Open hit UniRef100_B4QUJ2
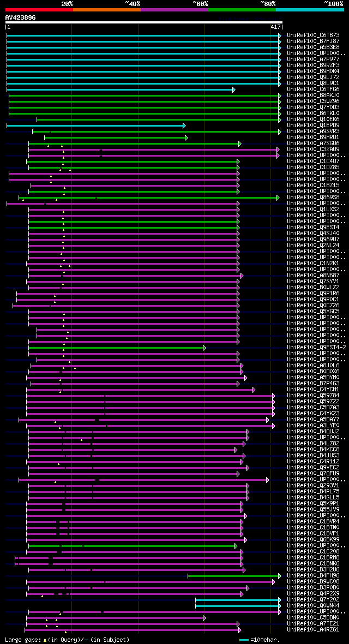Screen dimensions: 349x644 coord(313,432)
